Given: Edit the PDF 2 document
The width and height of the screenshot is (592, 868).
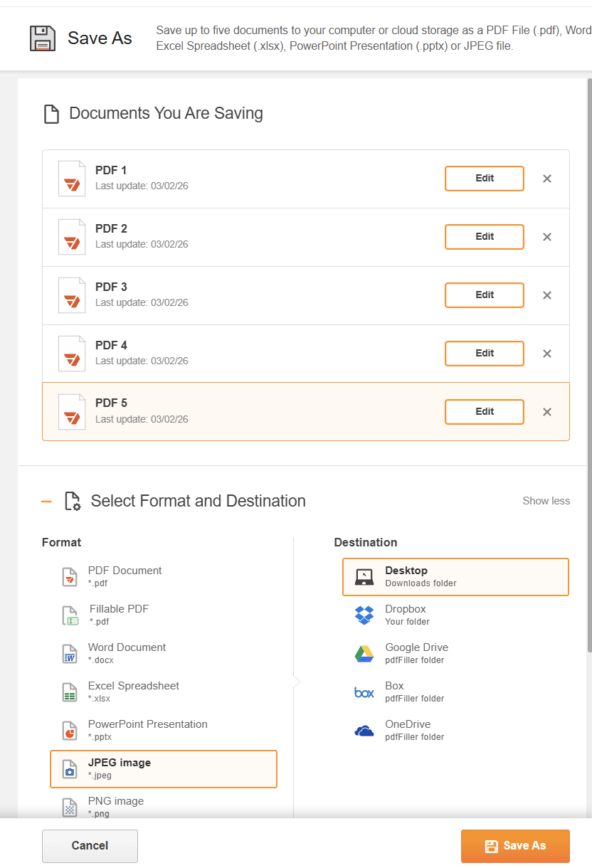Looking at the screenshot, I should [x=485, y=237].
